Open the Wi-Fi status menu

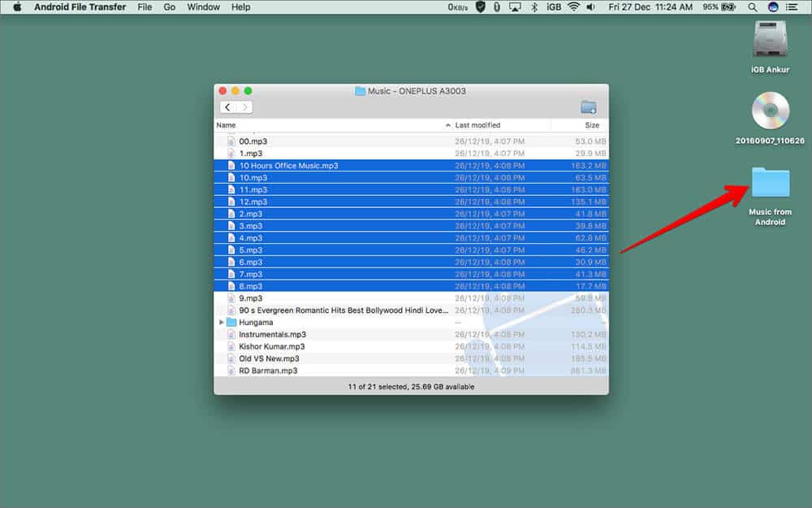coord(573,7)
